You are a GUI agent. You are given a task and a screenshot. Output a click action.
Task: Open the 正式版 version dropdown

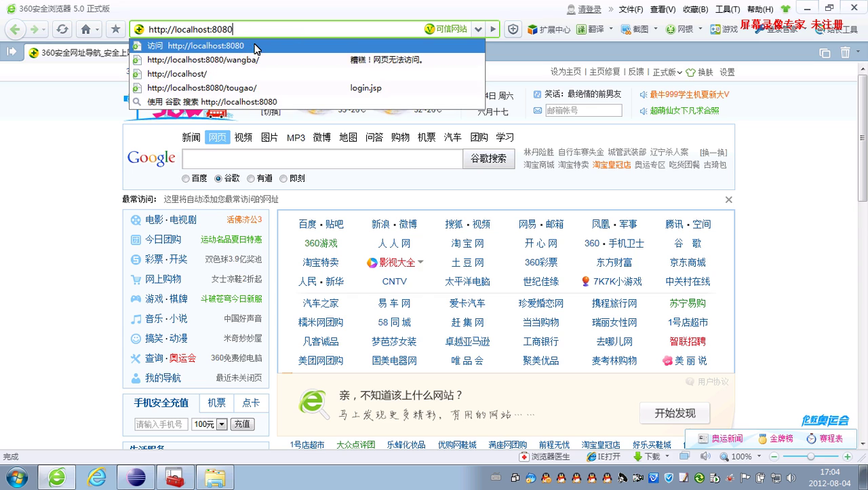[x=667, y=72]
